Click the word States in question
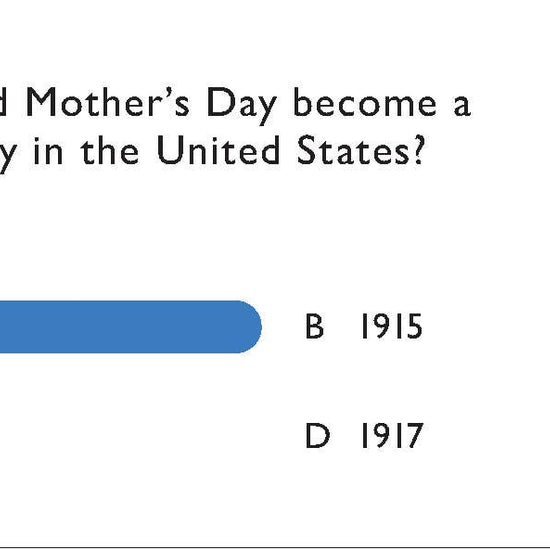550x550 pixels. click(x=353, y=150)
